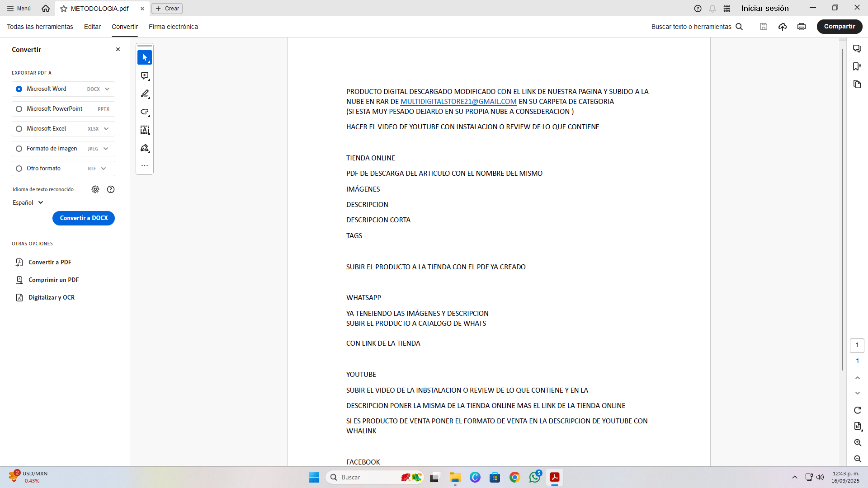The height and width of the screenshot is (488, 868).
Task: Choose the text box select tool
Action: [145, 130]
